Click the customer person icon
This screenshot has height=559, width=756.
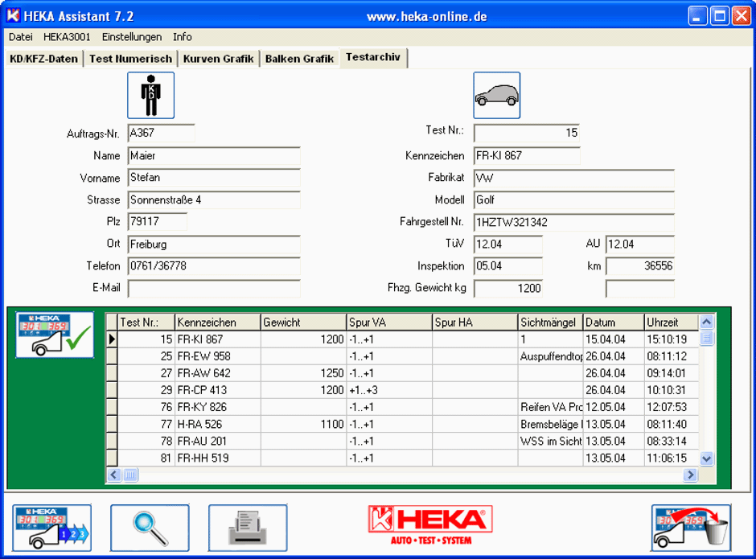150,96
